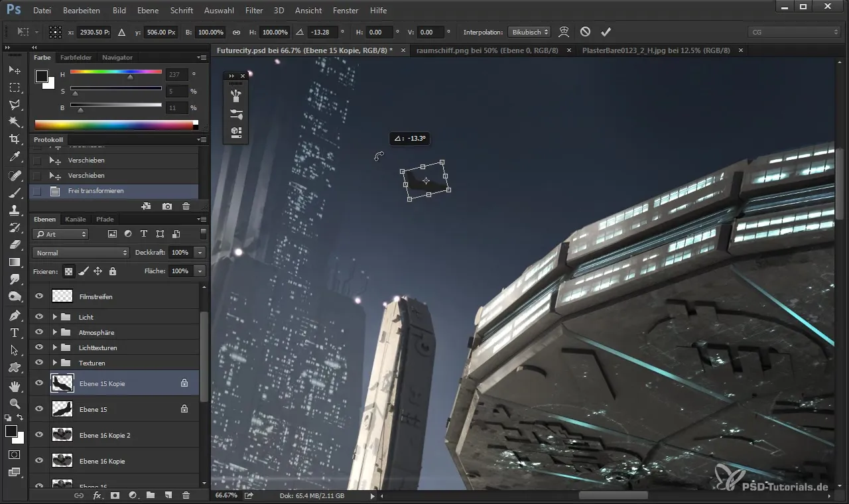The width and height of the screenshot is (849, 504).
Task: Select the Custom Shape tool
Action: (15, 367)
